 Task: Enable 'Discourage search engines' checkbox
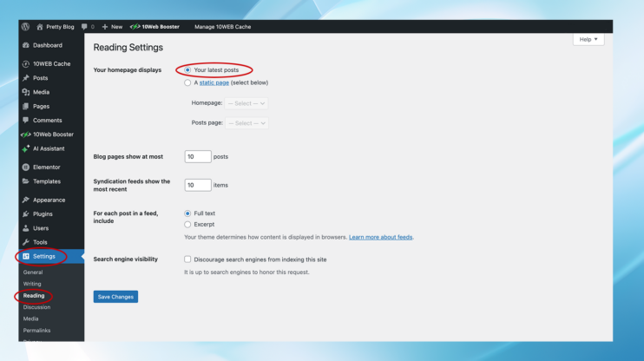click(x=188, y=259)
